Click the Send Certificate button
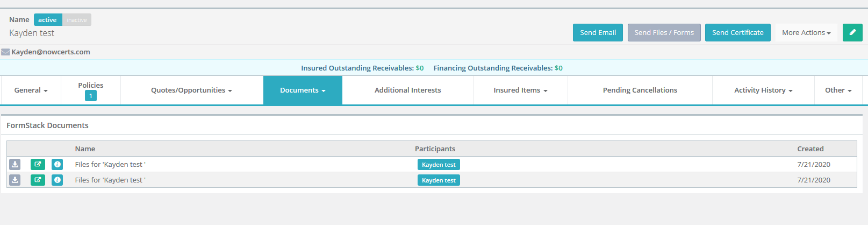Image resolution: width=868 pixels, height=225 pixels. coord(737,32)
